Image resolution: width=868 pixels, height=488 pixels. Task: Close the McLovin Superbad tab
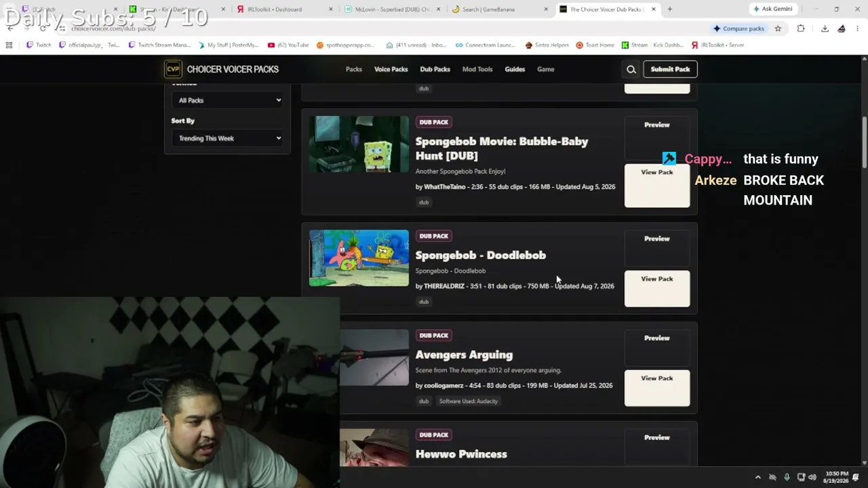coord(438,9)
